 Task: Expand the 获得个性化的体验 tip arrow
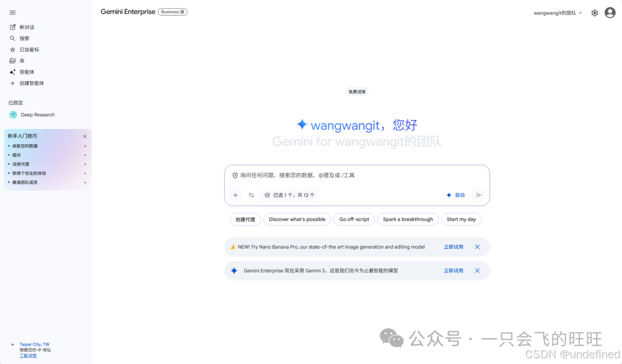tap(85, 173)
